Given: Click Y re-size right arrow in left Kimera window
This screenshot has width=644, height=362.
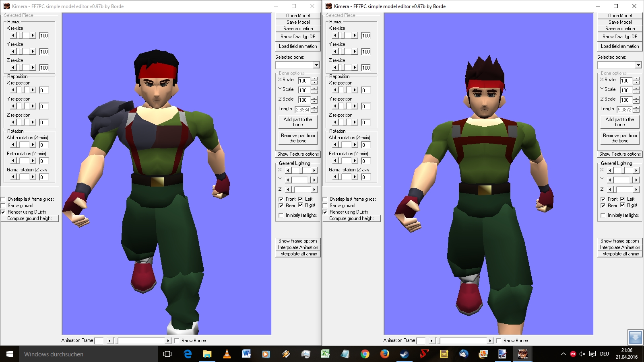Looking at the screenshot, I should 33,51.
